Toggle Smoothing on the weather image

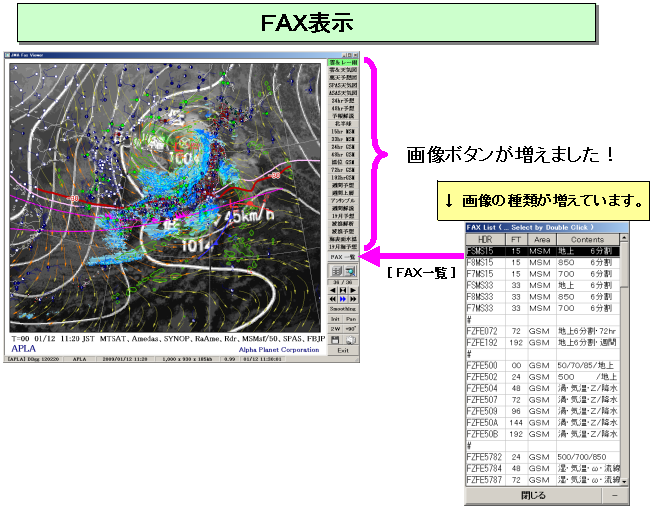[343, 309]
